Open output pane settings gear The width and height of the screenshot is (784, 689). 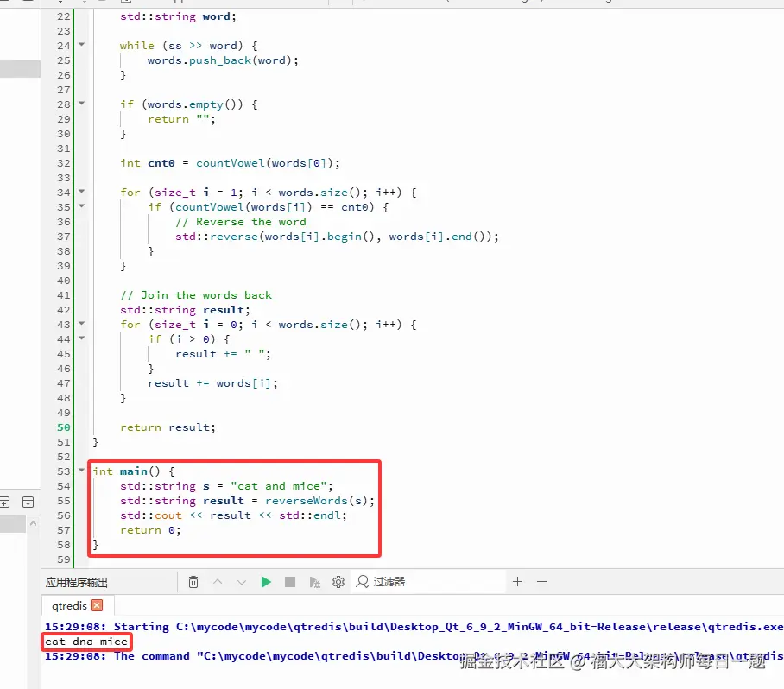point(338,582)
